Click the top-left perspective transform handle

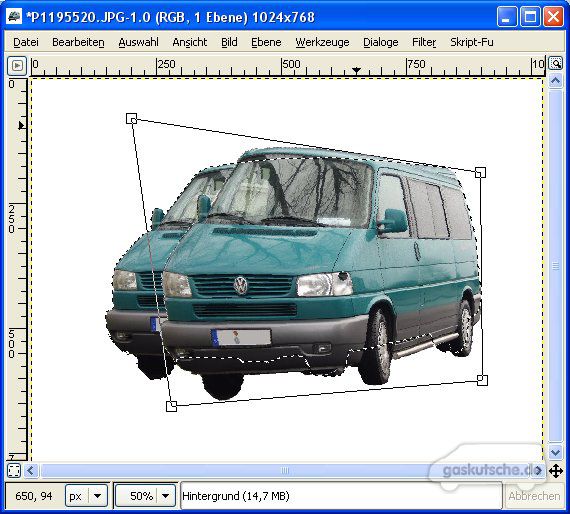coord(131,119)
